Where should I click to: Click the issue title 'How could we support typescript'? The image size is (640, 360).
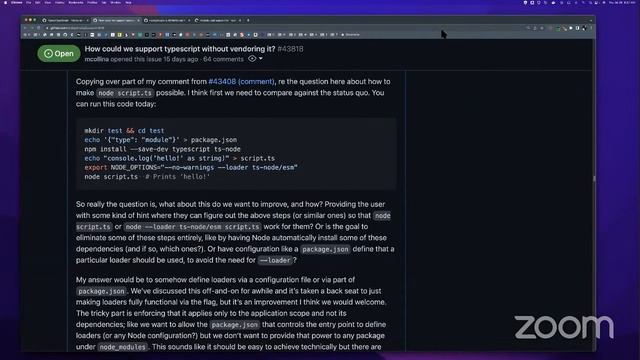click(180, 49)
